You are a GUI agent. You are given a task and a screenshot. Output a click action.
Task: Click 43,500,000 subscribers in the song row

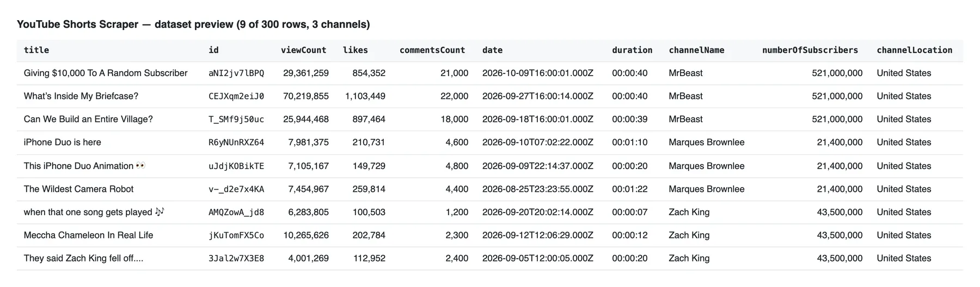840,212
